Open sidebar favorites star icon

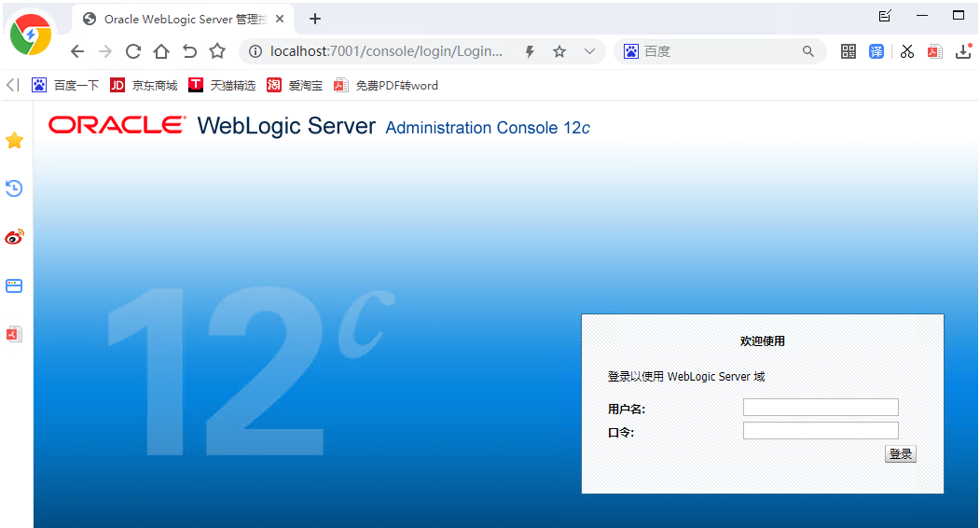[x=14, y=140]
